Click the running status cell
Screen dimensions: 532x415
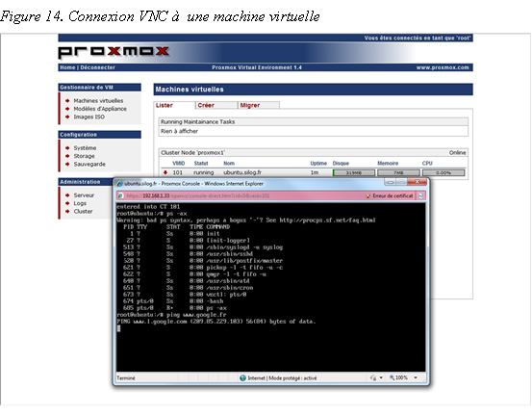click(x=204, y=173)
